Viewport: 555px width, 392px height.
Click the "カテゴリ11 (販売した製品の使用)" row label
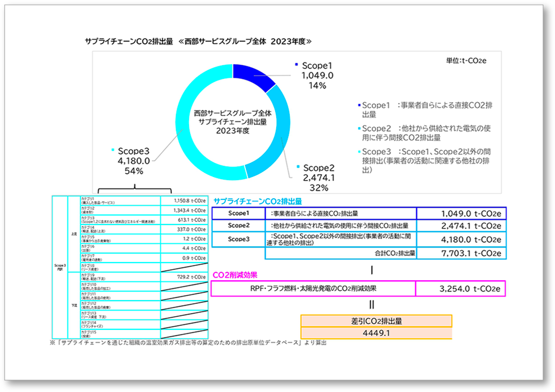(120, 296)
